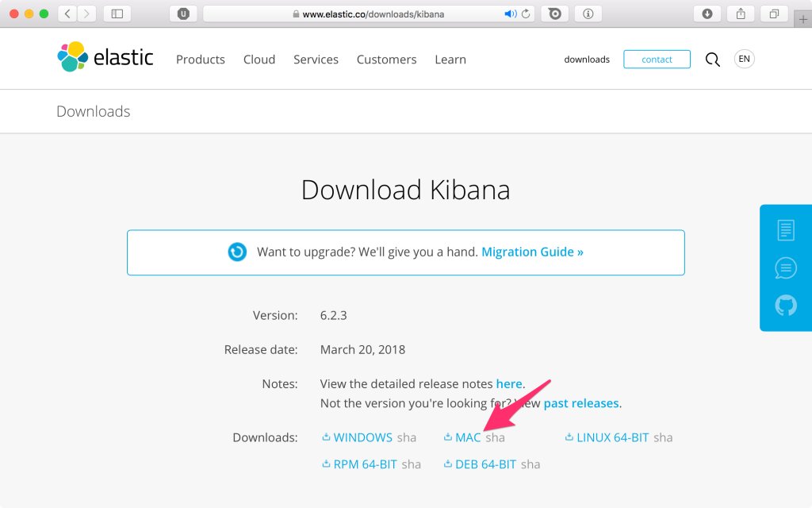Click the download icon next to DEB 64-BIT
Screen dimensions: 812x508
(x=448, y=464)
